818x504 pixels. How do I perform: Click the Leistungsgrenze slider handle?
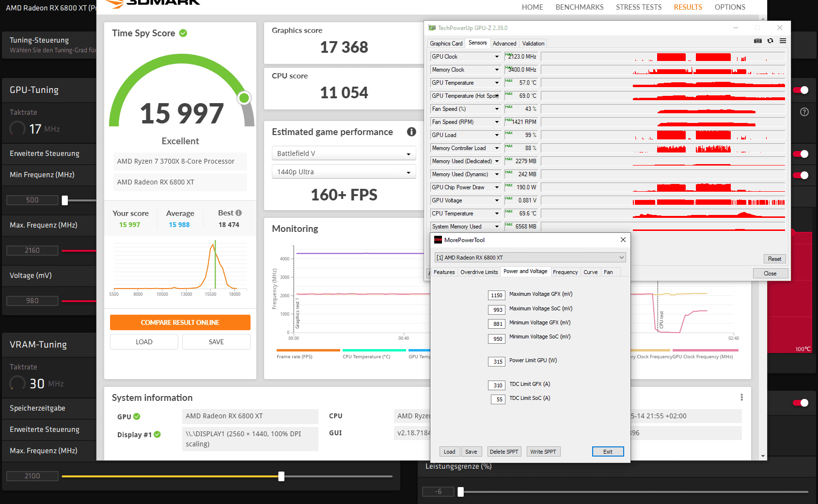click(x=461, y=492)
